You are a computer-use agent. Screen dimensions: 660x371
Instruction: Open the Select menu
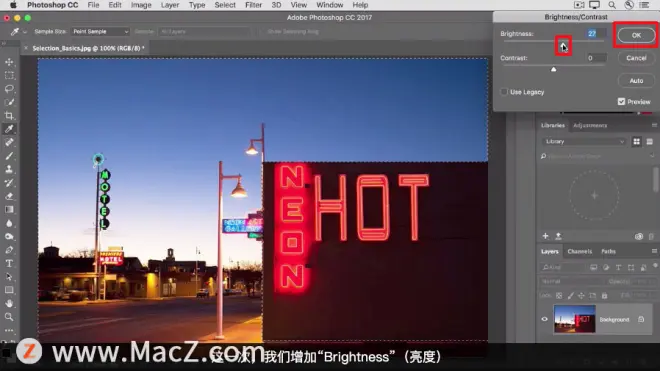coord(225,5)
